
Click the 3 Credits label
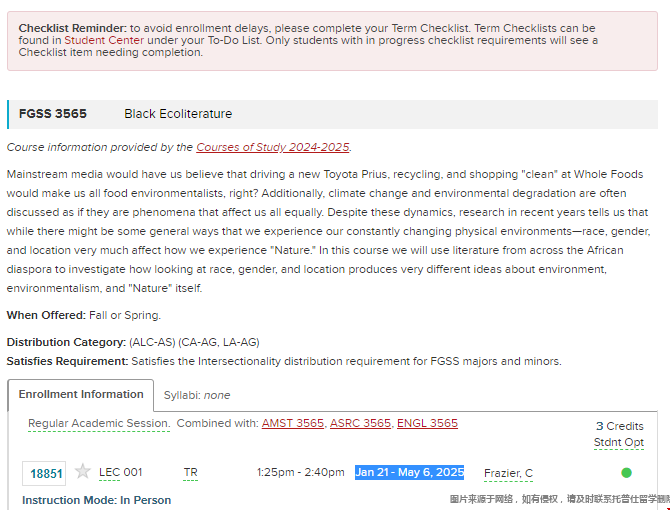620,426
